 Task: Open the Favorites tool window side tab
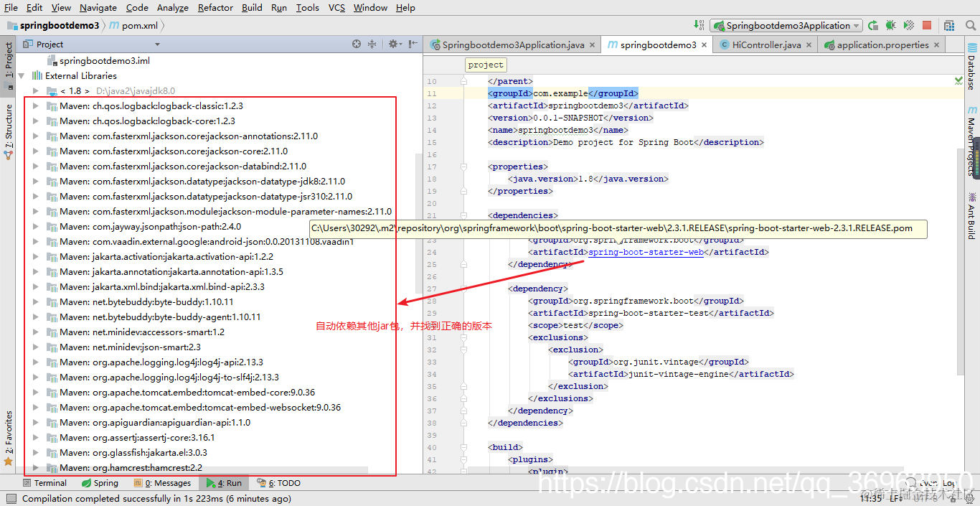tap(8, 437)
